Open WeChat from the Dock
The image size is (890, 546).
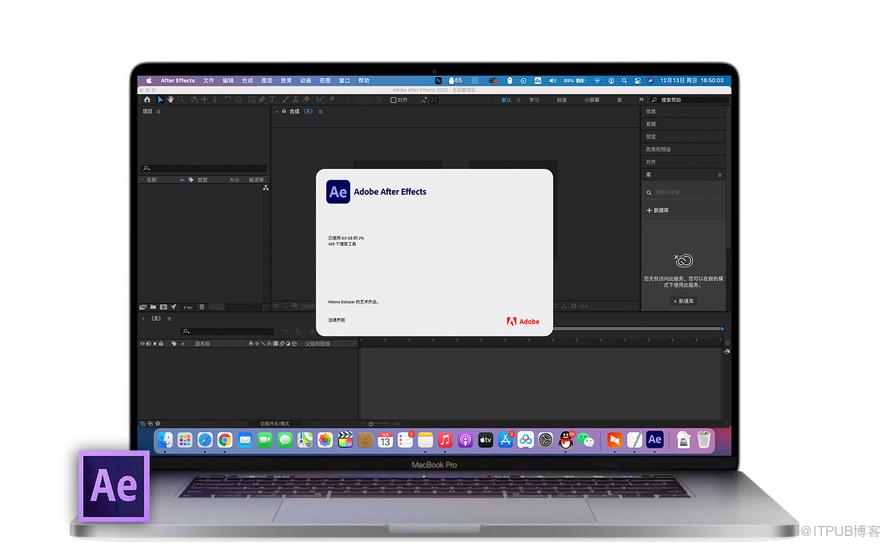tap(586, 440)
